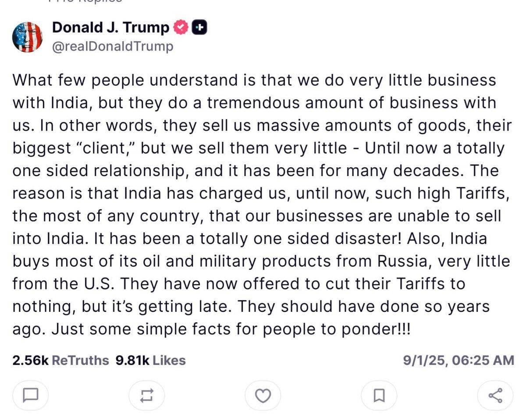Like the post with the heart icon
526x420 pixels.
(263, 396)
